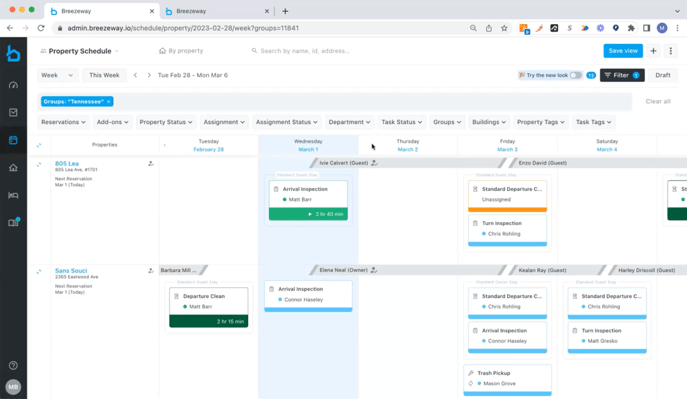Screen dimensions: 687x399
Task: Open the guide book icon in sidebar
Action: click(13, 222)
